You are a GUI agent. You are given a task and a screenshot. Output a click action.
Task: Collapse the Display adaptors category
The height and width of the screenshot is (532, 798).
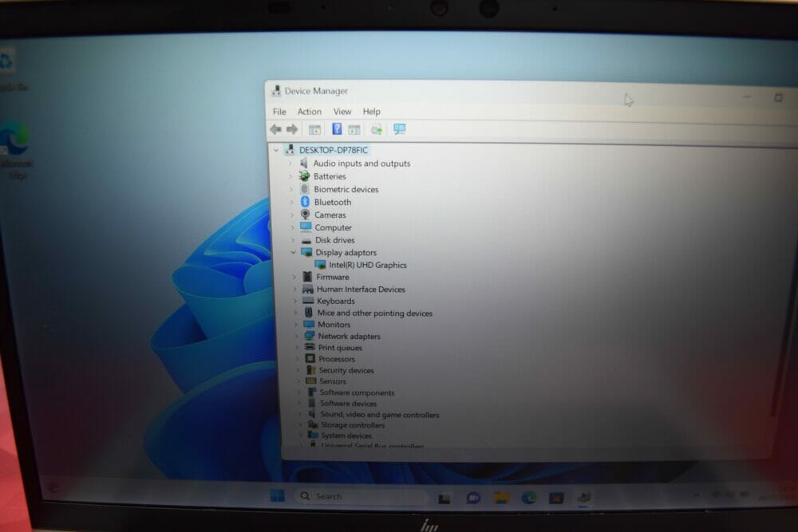pyautogui.click(x=293, y=252)
